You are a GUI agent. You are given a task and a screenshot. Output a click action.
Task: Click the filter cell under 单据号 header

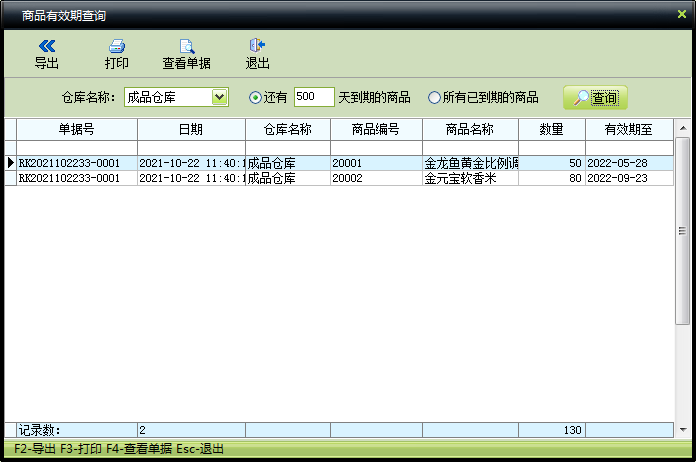pos(77,148)
